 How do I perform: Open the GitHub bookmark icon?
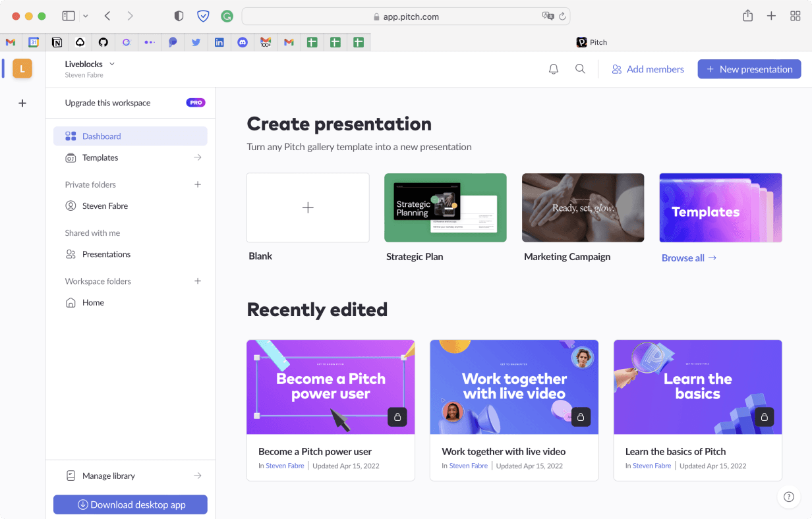[x=103, y=41]
